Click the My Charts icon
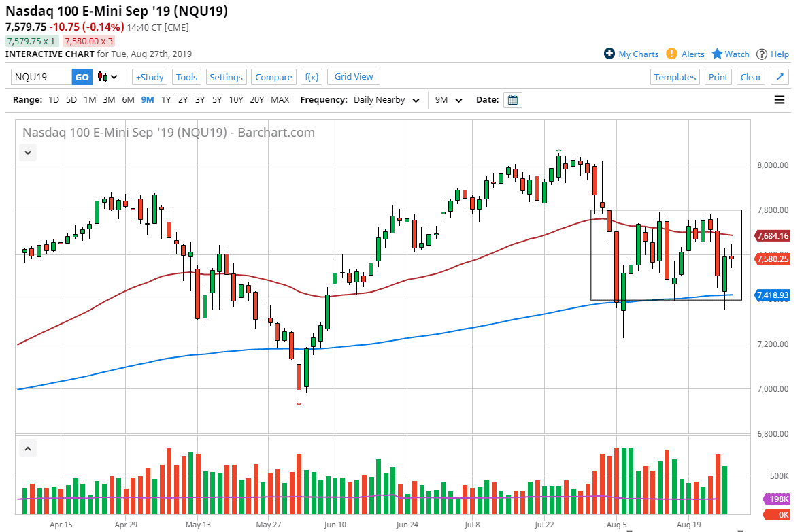The image size is (804, 532). coord(609,54)
